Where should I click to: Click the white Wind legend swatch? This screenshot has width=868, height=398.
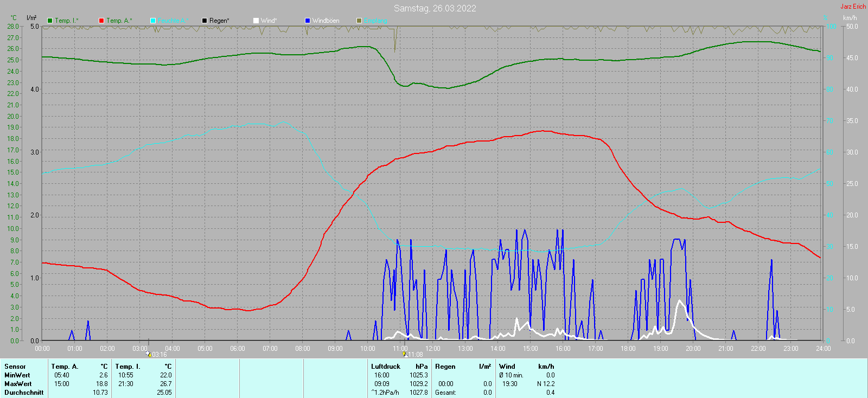pos(256,21)
